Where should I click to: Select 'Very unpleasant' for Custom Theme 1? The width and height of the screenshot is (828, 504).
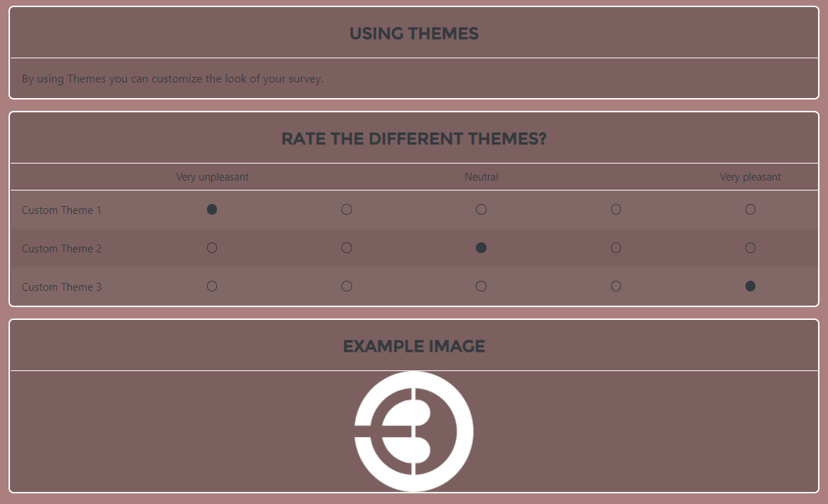click(x=211, y=209)
